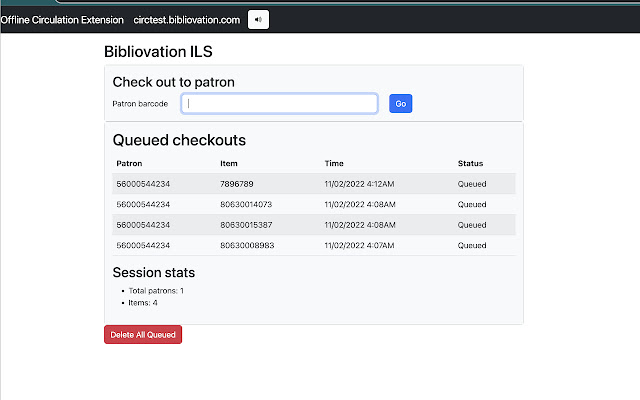The width and height of the screenshot is (640, 400).
Task: Click Queued status for item 7896789
Action: click(x=472, y=184)
